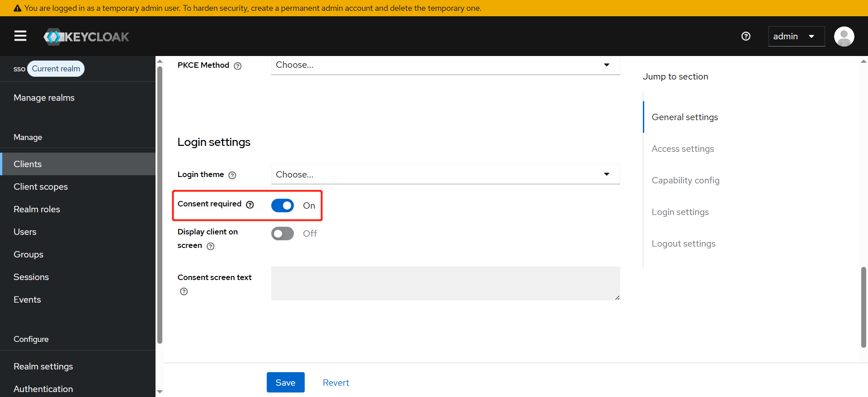Viewport: 868px width, 397px height.
Task: Show help for Login theme
Action: click(232, 175)
